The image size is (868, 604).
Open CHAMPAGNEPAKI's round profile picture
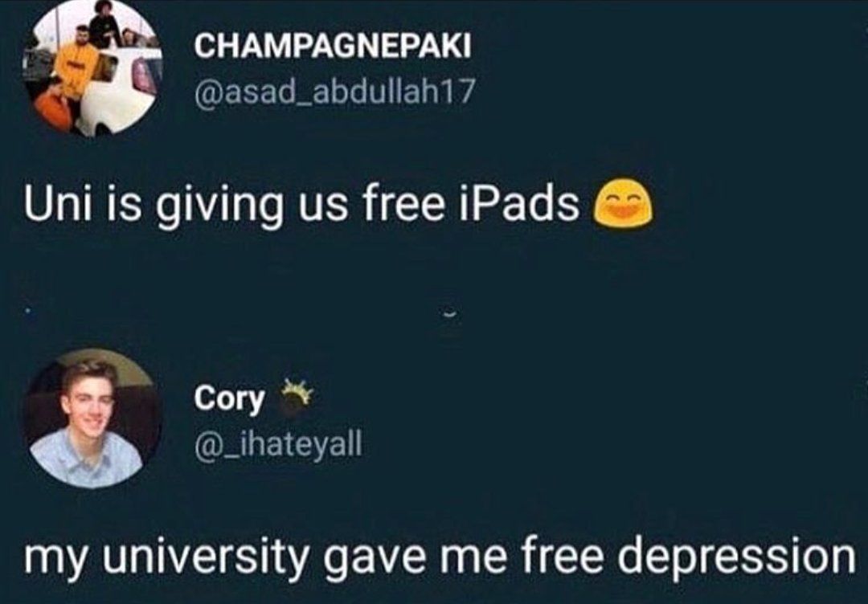pyautogui.click(x=92, y=67)
